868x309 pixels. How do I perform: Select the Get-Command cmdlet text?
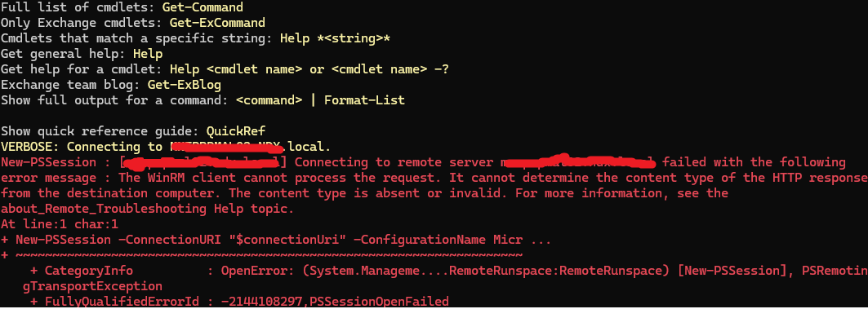tap(203, 7)
